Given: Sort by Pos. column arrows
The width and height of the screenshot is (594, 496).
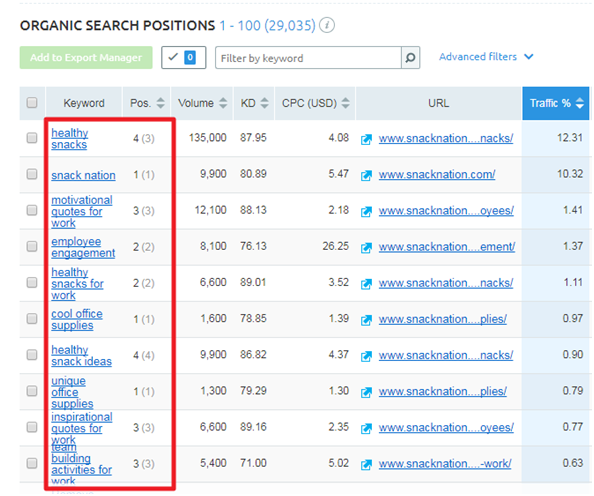Looking at the screenshot, I should pyautogui.click(x=161, y=103).
